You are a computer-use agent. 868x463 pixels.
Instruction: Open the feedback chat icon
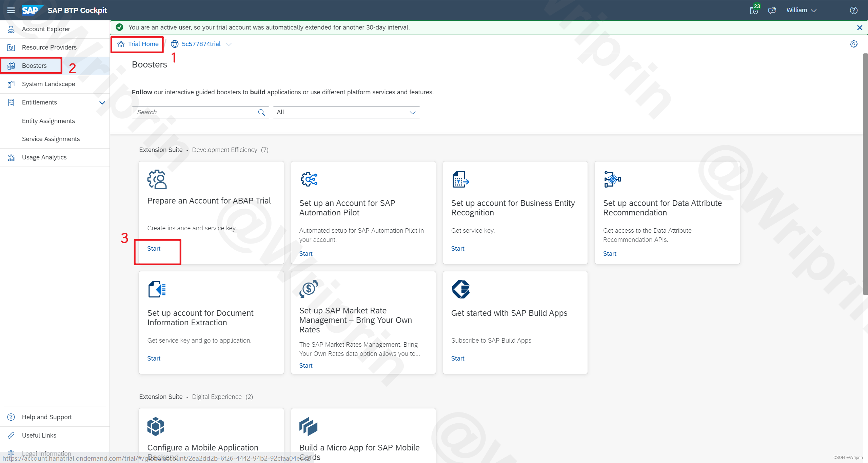[772, 10]
